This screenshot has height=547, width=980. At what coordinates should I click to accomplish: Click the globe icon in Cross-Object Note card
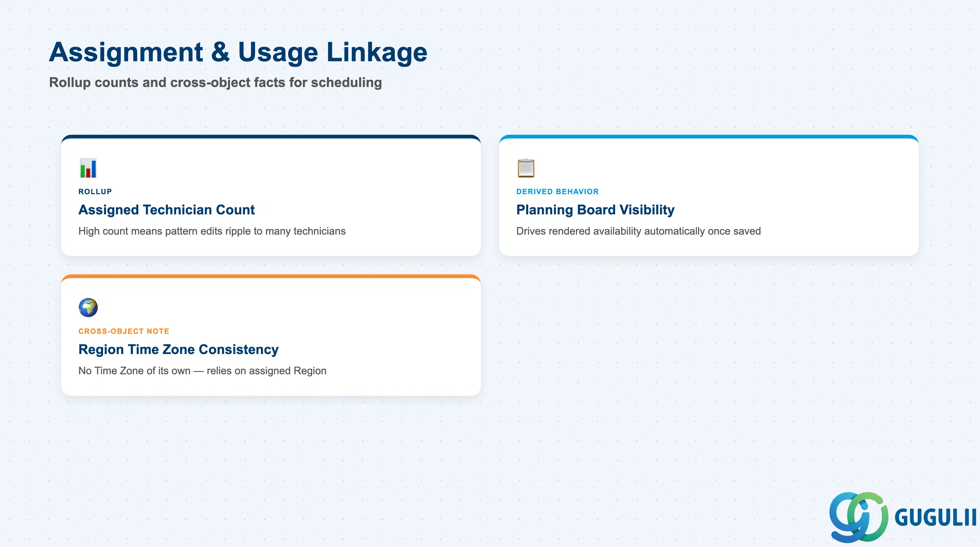pyautogui.click(x=88, y=307)
